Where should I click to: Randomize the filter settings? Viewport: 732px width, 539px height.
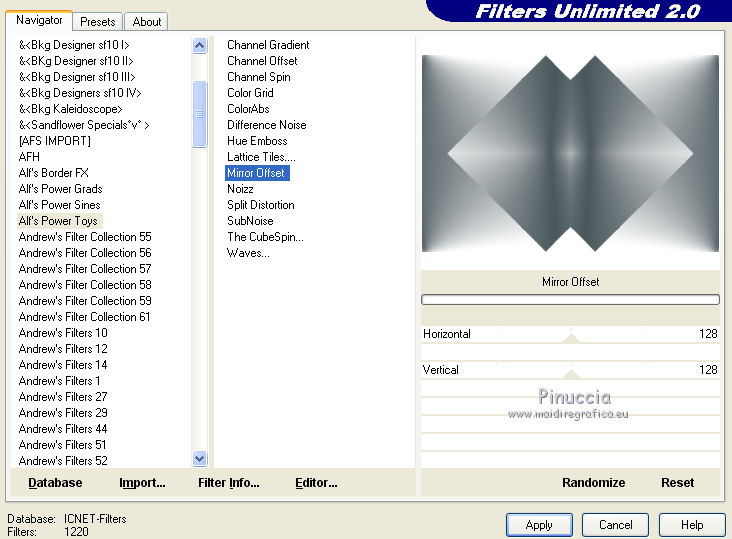coord(593,483)
